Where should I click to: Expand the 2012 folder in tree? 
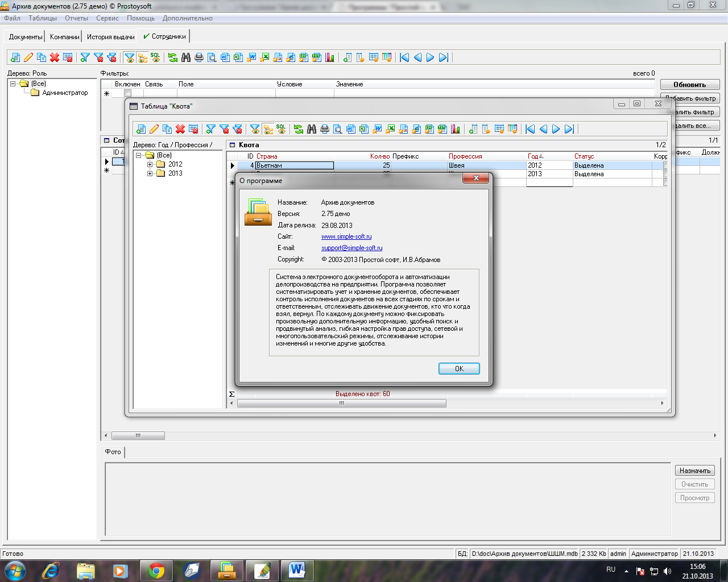[x=150, y=164]
